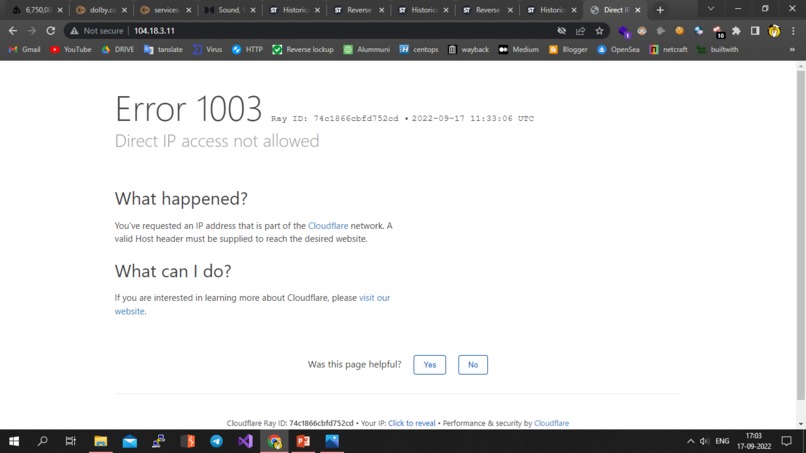Go back with the browser back arrow
Image resolution: width=806 pixels, height=453 pixels.
(x=13, y=31)
